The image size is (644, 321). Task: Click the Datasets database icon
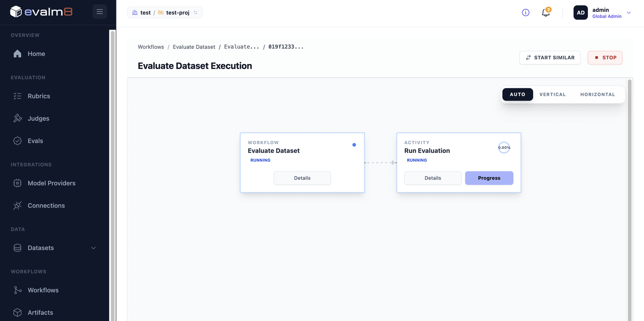(x=17, y=248)
